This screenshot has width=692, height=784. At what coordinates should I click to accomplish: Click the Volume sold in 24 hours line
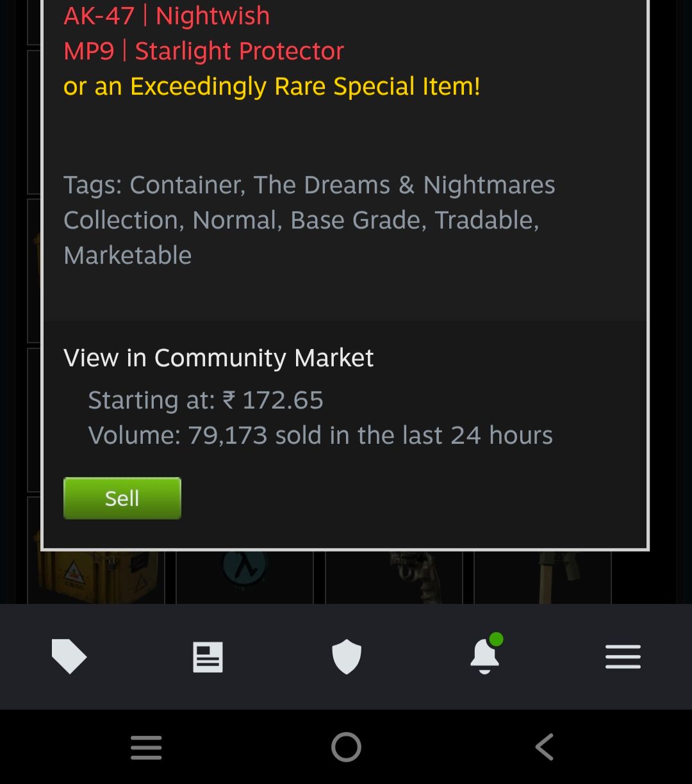click(x=320, y=435)
